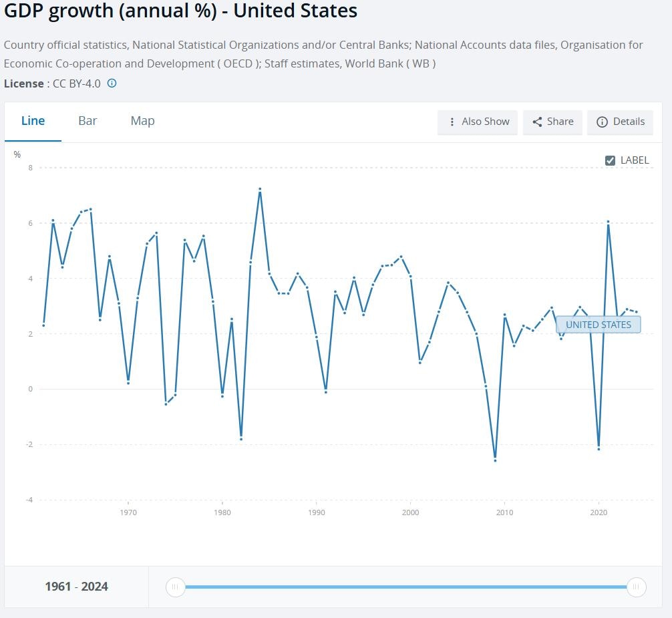Click the 1984 peak data point
The height and width of the screenshot is (618, 672).
pos(260,189)
